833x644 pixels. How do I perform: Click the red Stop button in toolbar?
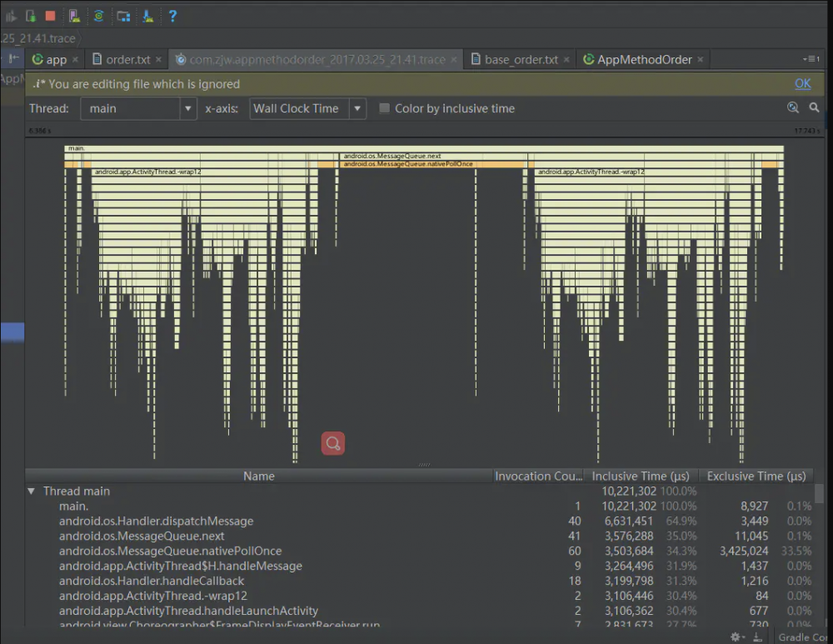pos(50,16)
